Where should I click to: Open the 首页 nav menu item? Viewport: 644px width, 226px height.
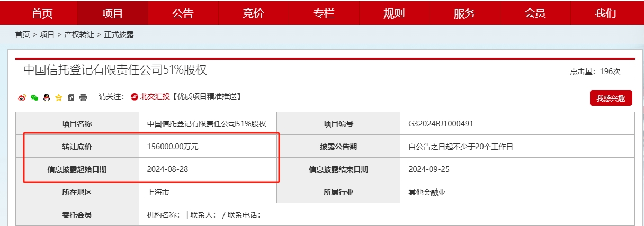42,13
